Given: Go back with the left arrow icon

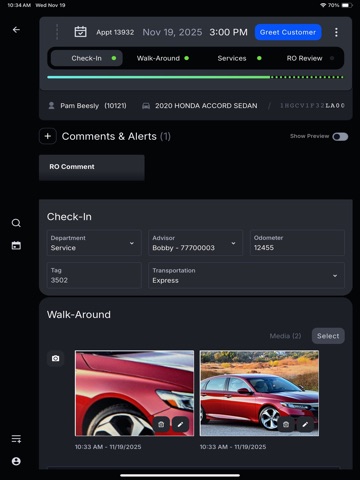Looking at the screenshot, I should click(x=16, y=30).
